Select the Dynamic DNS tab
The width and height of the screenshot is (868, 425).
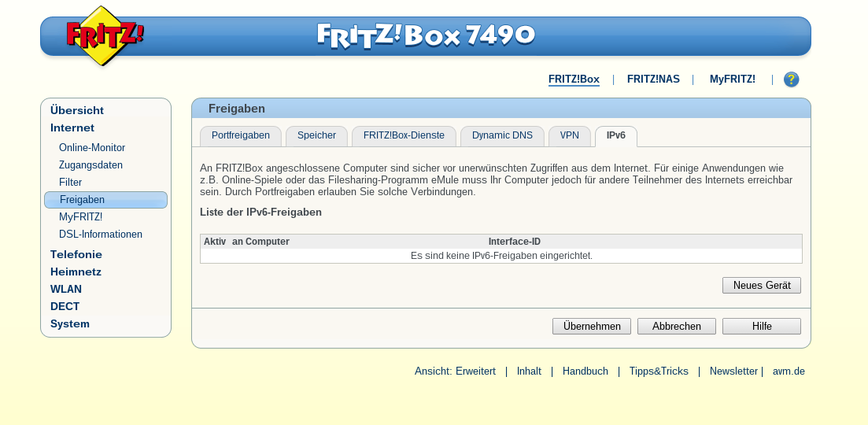502,136
